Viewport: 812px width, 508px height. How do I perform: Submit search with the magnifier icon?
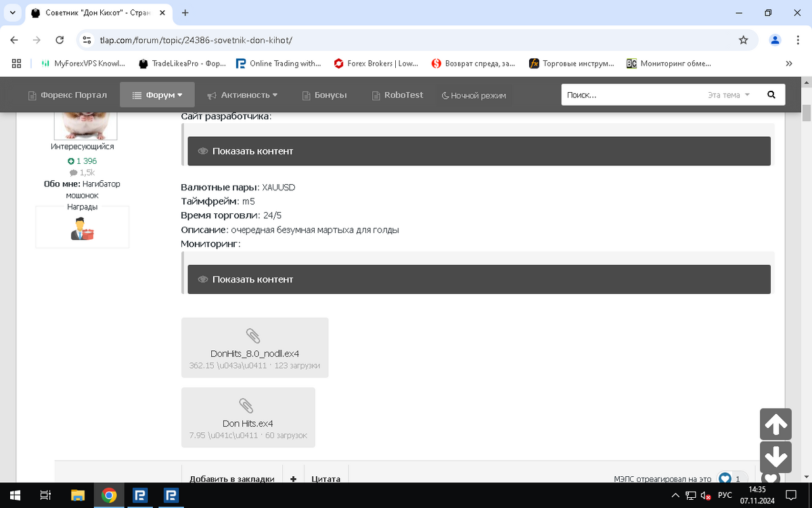click(771, 95)
